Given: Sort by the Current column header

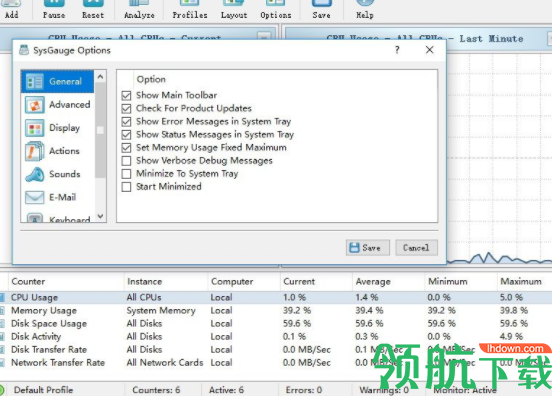Looking at the screenshot, I should click(x=316, y=282).
